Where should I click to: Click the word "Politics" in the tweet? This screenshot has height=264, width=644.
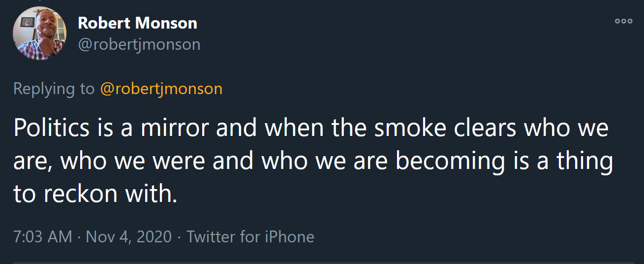click(x=52, y=128)
